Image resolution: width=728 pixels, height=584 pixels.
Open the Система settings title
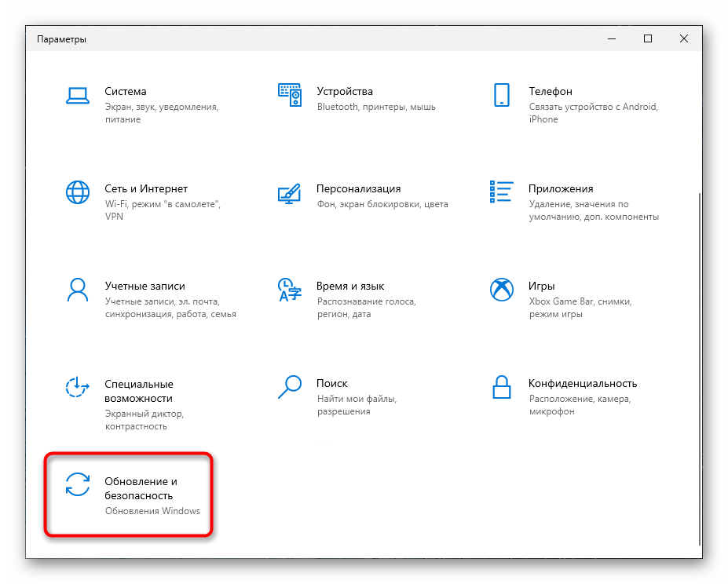pos(126,92)
